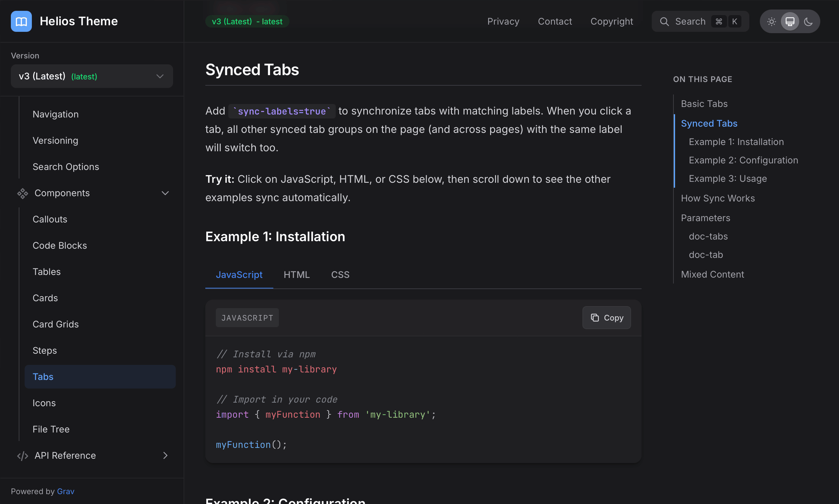Switch to light mode sun icon
This screenshot has height=504, width=839.
771,21
